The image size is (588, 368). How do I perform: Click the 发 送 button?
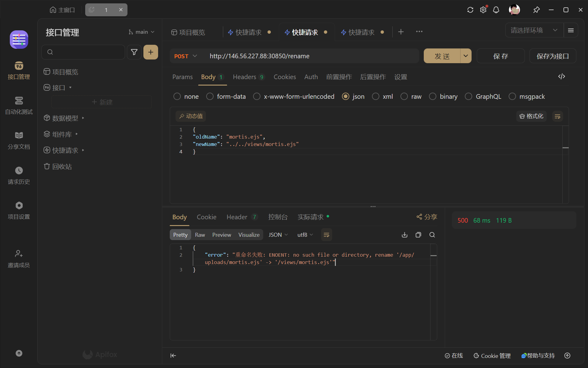442,56
